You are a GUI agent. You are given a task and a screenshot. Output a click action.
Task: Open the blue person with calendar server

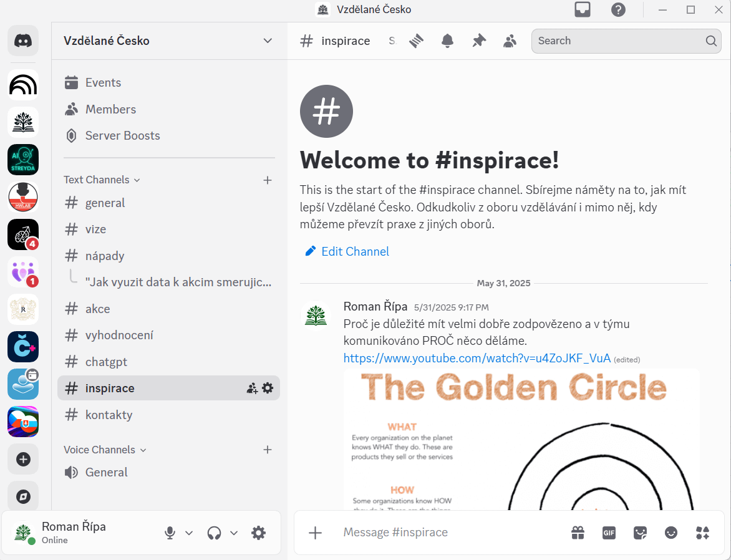coord(23,384)
